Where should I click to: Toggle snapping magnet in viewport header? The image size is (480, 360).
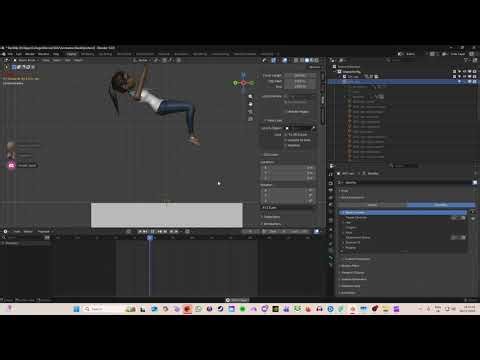165,60
